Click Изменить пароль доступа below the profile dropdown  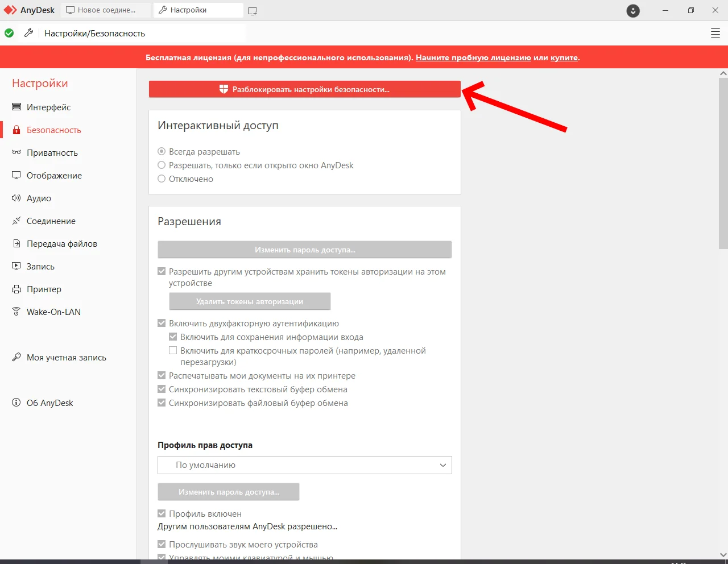pos(229,492)
